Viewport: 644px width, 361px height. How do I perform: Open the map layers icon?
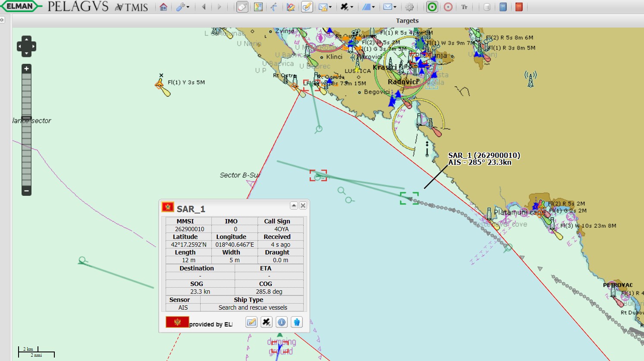tap(258, 7)
